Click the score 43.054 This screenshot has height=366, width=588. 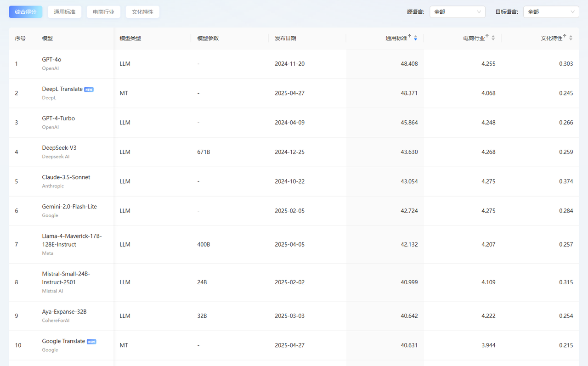pyautogui.click(x=409, y=181)
